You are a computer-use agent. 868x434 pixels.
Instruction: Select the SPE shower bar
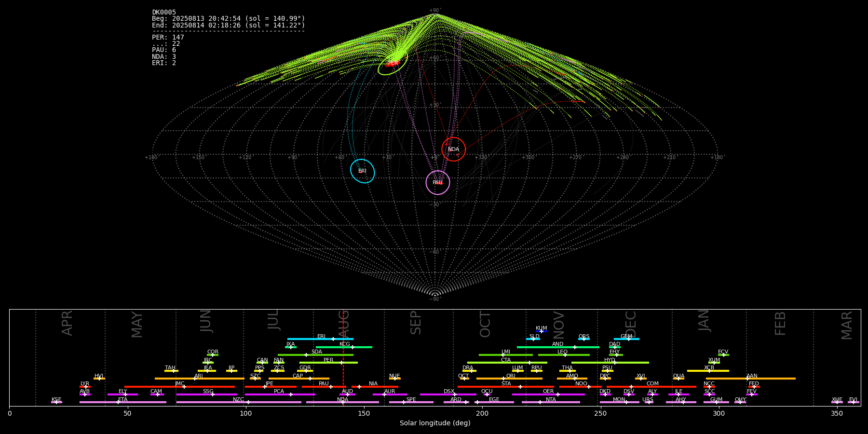pyautogui.click(x=411, y=402)
